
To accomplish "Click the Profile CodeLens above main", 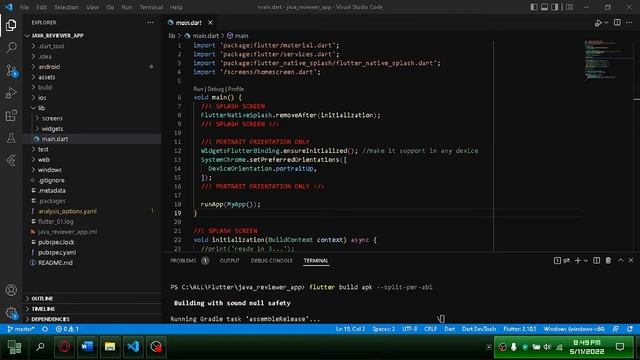I will (x=236, y=89).
